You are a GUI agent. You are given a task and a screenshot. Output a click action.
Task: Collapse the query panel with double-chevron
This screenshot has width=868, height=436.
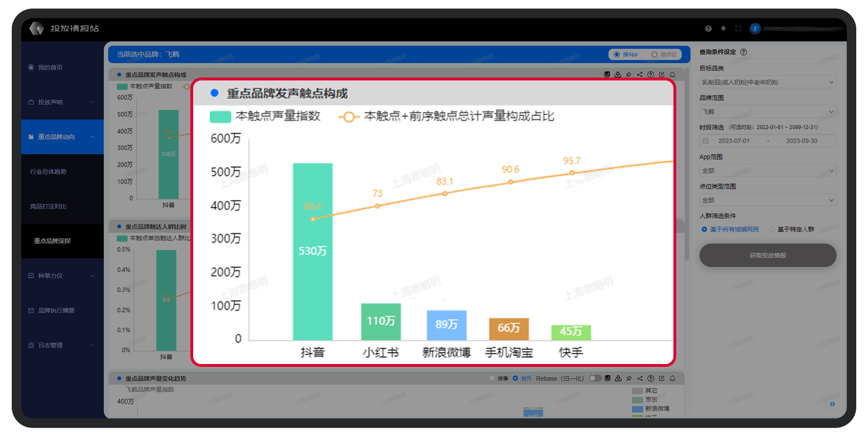[832, 404]
